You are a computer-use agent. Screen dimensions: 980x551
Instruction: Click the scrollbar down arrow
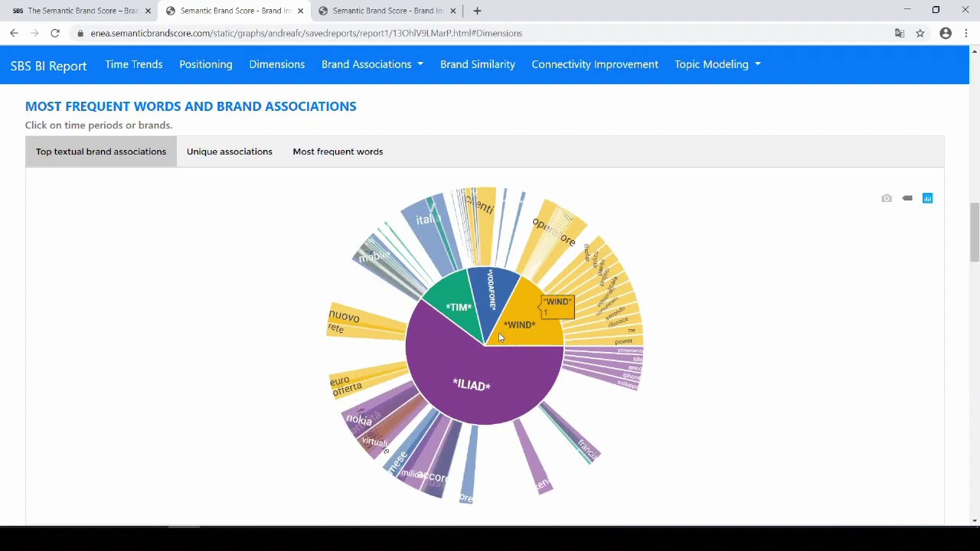(x=975, y=520)
